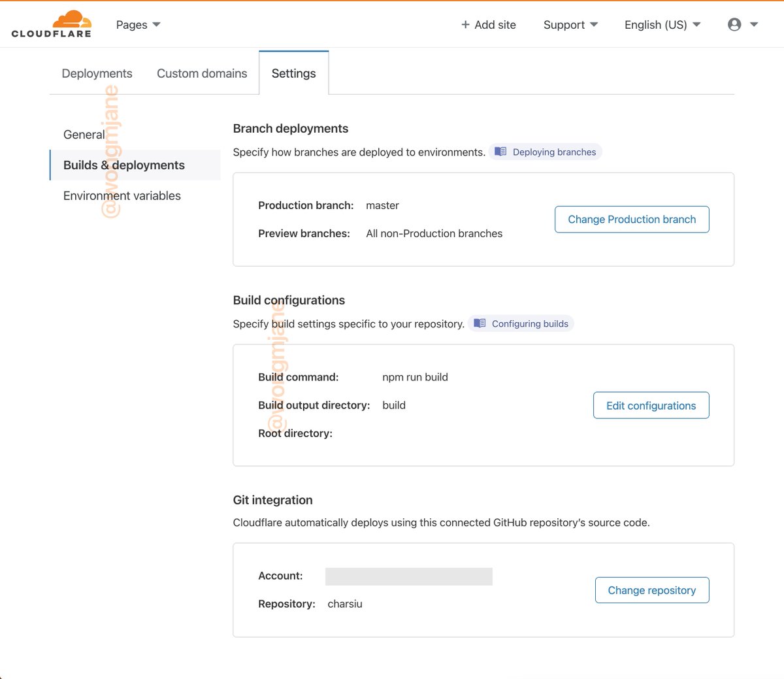Open the Configuring builds docs link
The height and width of the screenshot is (679, 784).
521,323
